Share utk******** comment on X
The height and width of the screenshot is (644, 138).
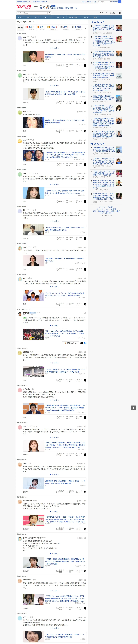tap(85, 529)
